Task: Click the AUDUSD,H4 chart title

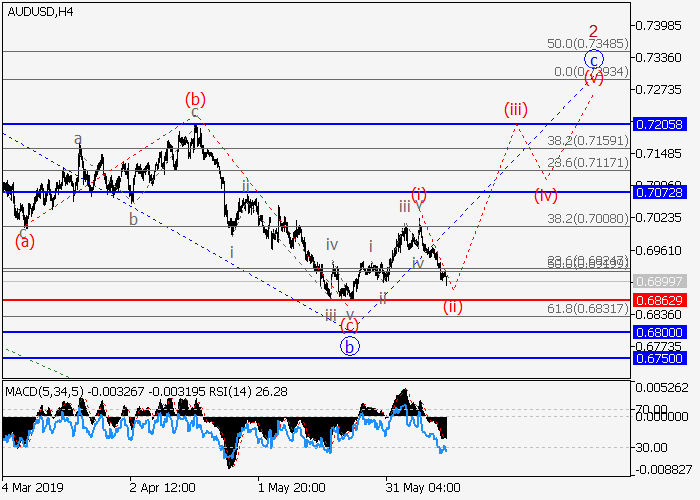Action: pyautogui.click(x=38, y=12)
